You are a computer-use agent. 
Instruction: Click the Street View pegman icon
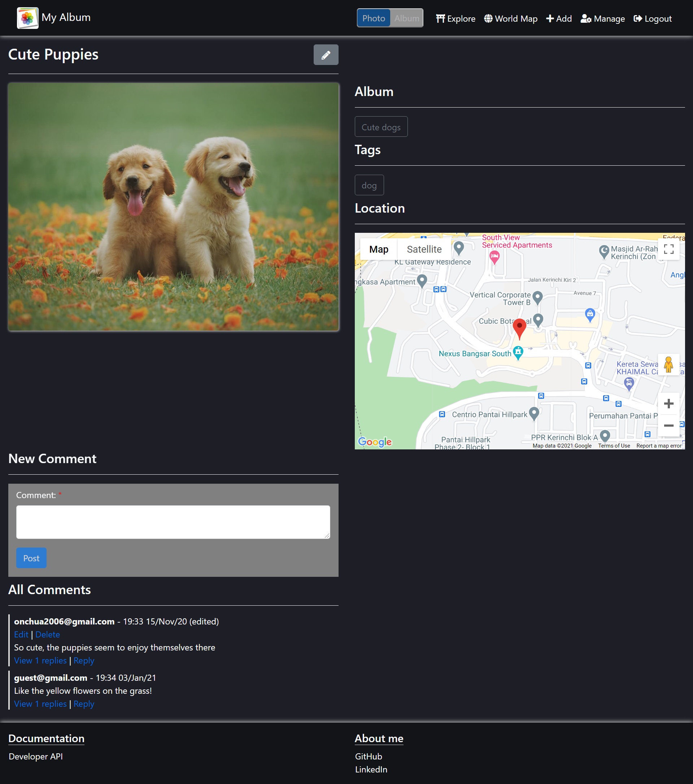pos(668,365)
